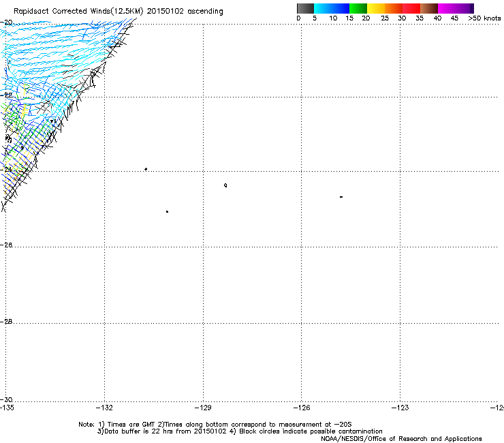Click the small island circle east of -129
This screenshot has height=443, width=504.
(225, 185)
